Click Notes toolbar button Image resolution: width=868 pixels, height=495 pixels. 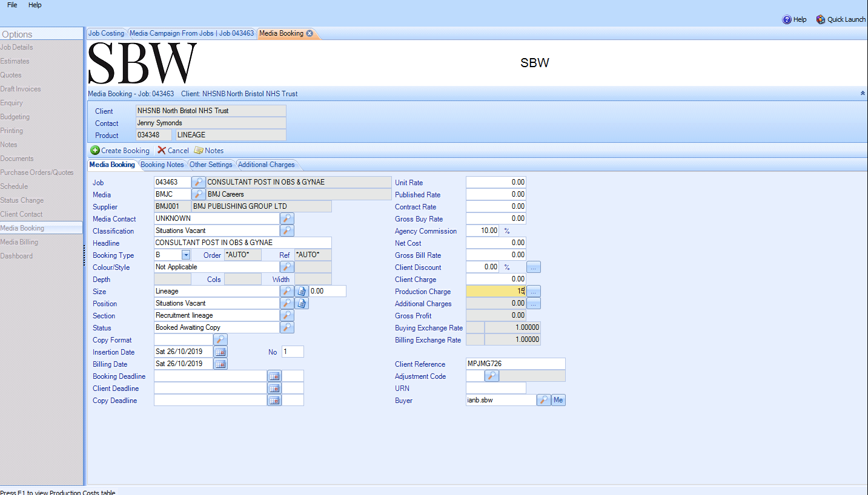(209, 150)
